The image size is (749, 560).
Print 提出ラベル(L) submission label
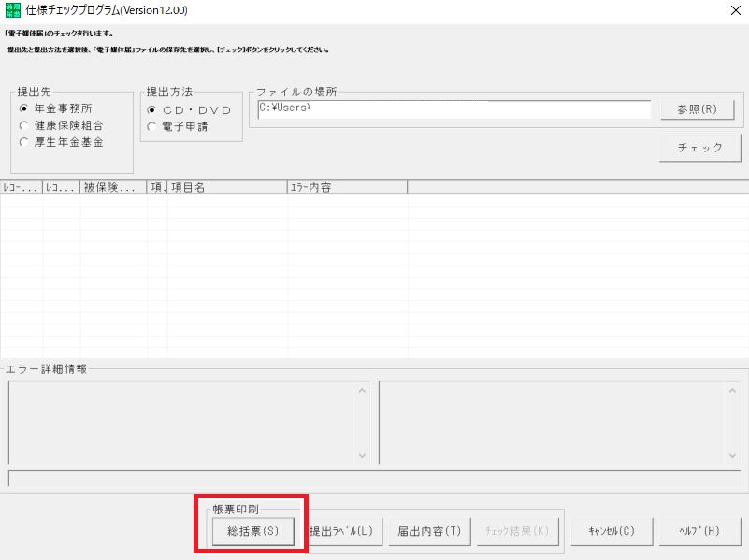click(341, 531)
